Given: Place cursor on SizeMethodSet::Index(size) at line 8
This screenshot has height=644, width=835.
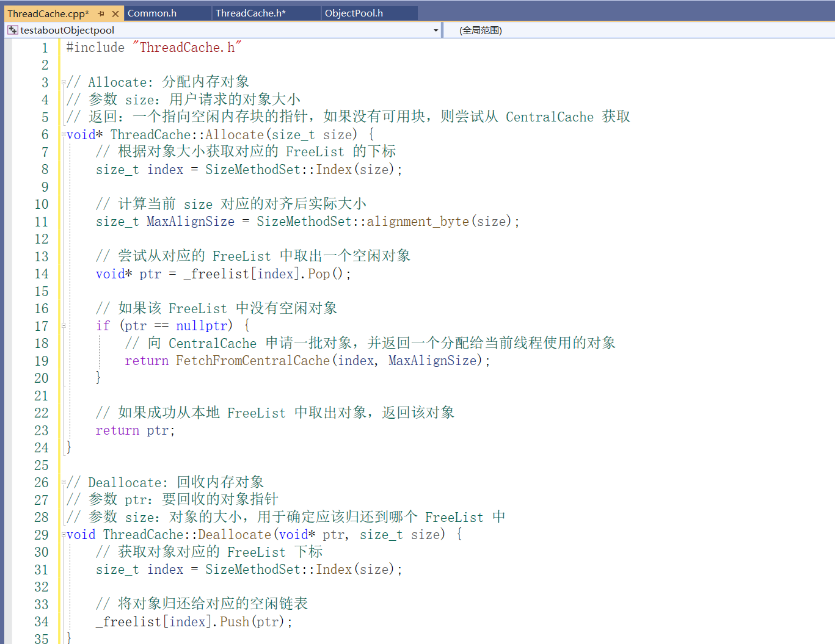Looking at the screenshot, I should (x=300, y=169).
